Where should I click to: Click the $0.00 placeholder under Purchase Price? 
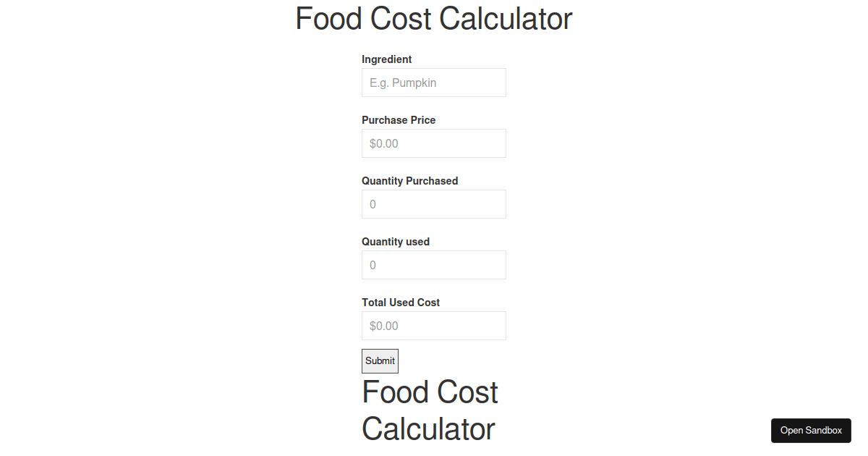[384, 143]
